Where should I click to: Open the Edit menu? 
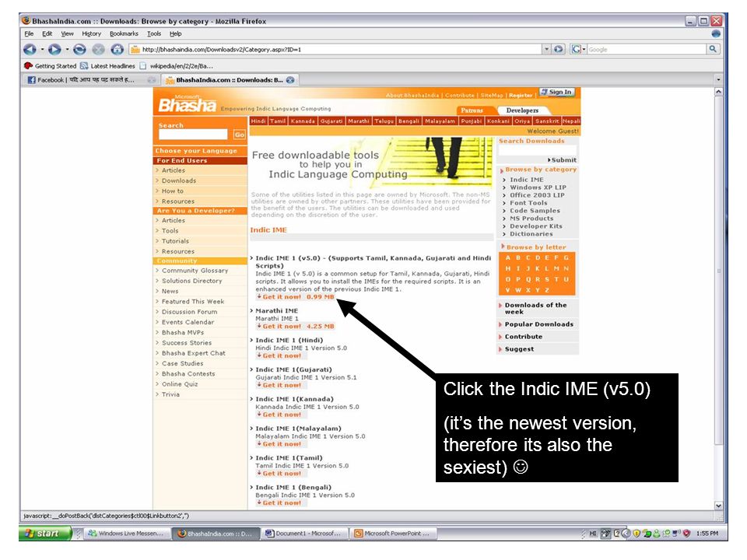pos(47,33)
